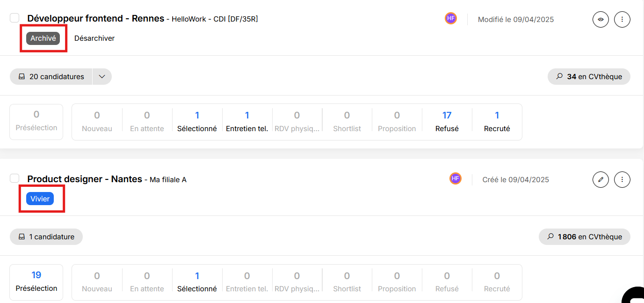Click the Archivé status badge
The height and width of the screenshot is (303, 644).
[x=43, y=38]
